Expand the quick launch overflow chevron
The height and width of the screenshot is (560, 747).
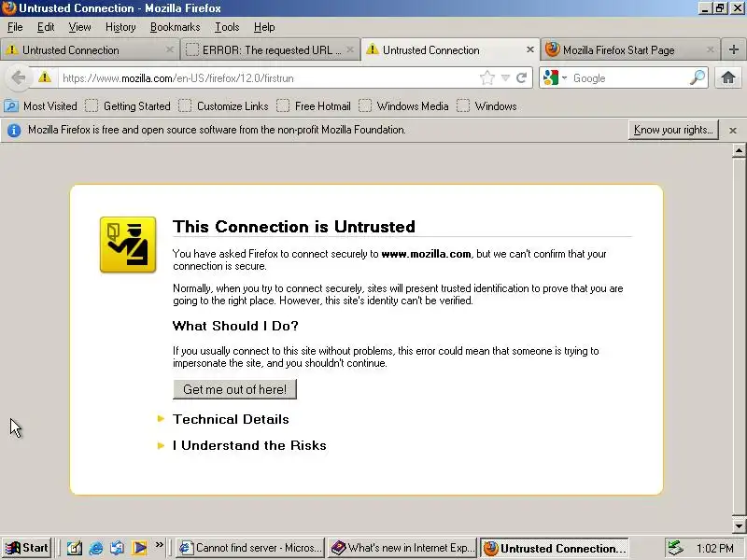159,544
